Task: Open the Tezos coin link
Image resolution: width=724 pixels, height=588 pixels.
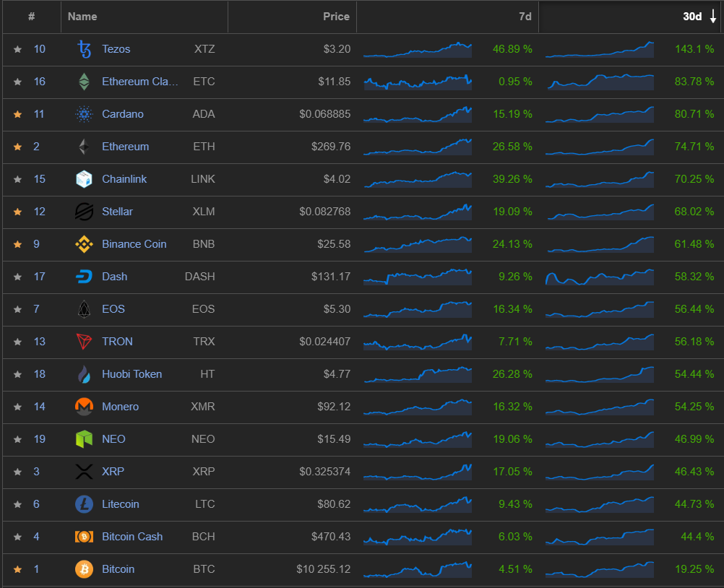Action: [x=116, y=49]
